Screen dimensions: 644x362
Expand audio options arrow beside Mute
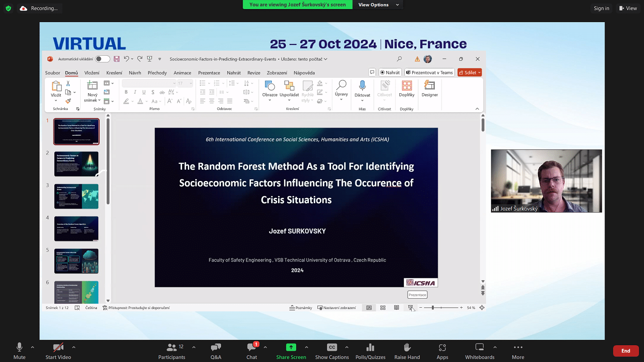tap(32, 347)
